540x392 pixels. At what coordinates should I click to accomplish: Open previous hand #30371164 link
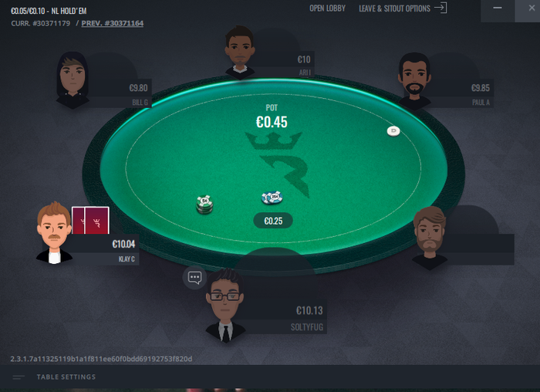pos(113,23)
